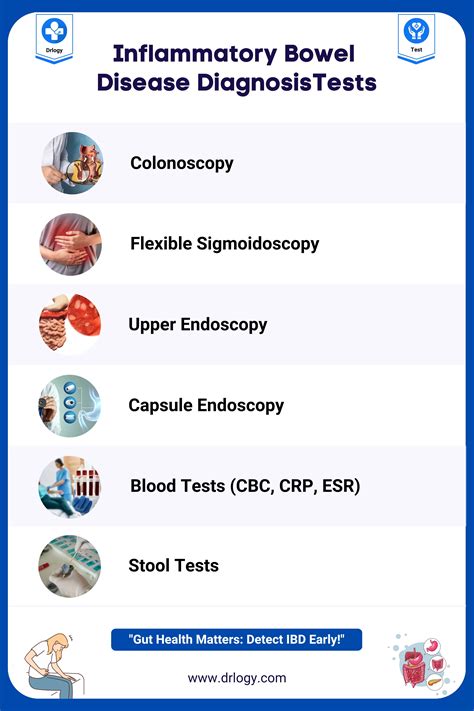Visit the www.drlogy.com link
This screenshot has width=474, height=711.
point(237,678)
